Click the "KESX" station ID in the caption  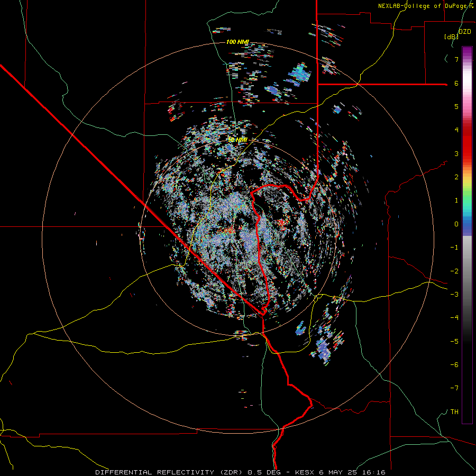click(x=304, y=472)
